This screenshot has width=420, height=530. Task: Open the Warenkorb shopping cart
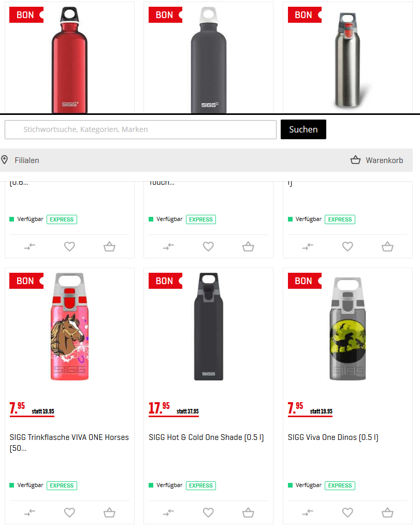tap(376, 160)
